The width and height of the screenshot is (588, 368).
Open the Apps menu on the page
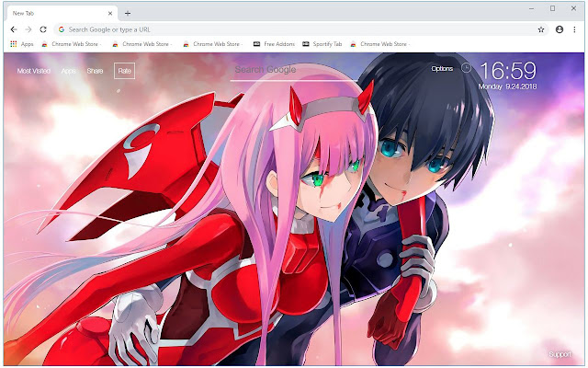click(68, 71)
